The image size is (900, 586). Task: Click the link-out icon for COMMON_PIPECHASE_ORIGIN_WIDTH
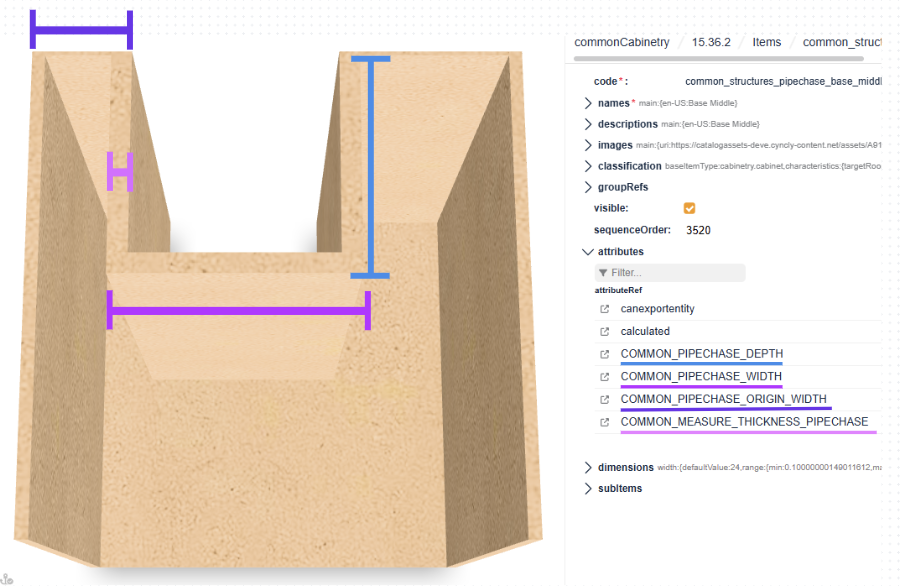[x=604, y=399]
